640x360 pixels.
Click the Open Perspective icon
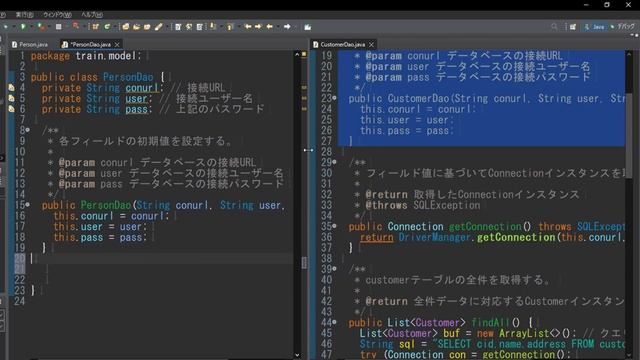coord(573,27)
